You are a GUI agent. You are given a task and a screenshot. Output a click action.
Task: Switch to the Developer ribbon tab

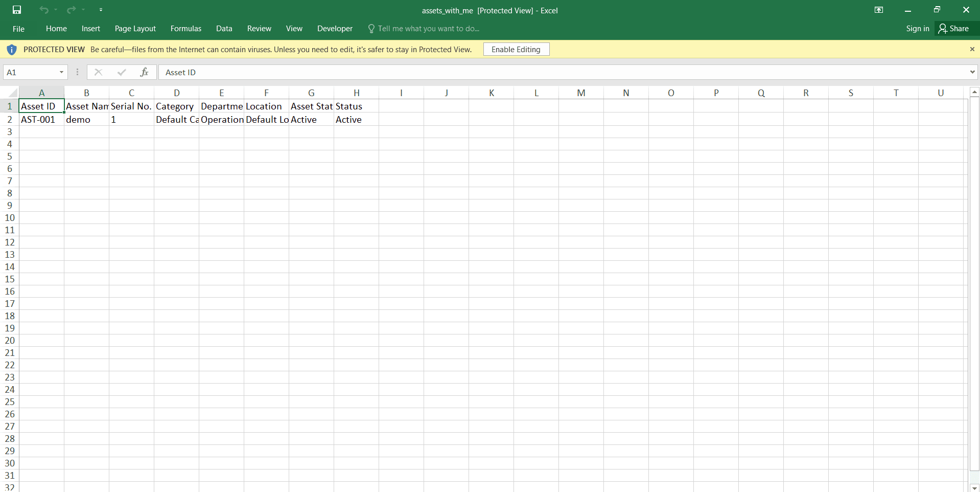(x=335, y=29)
